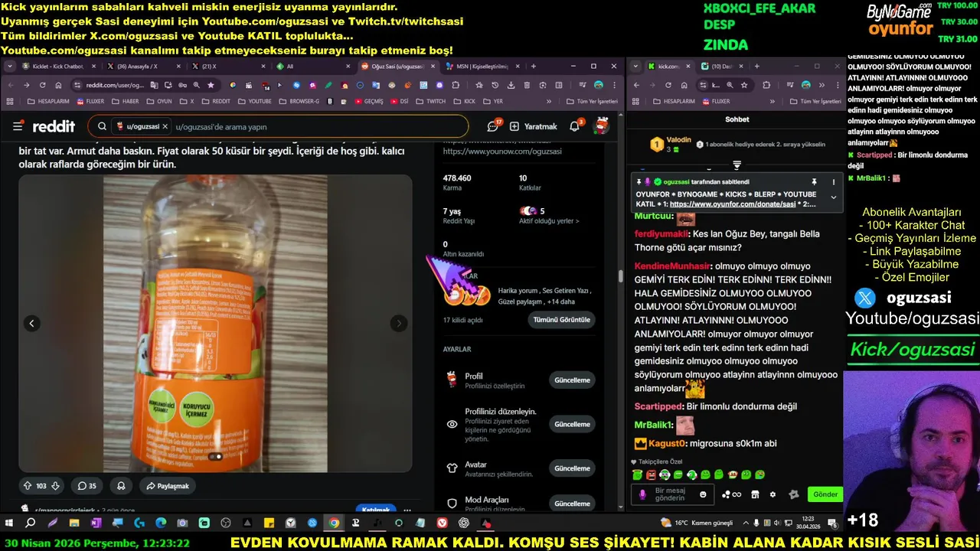Click Güncelleme button beside Avatar
This screenshot has width=980, height=551.
(x=572, y=468)
